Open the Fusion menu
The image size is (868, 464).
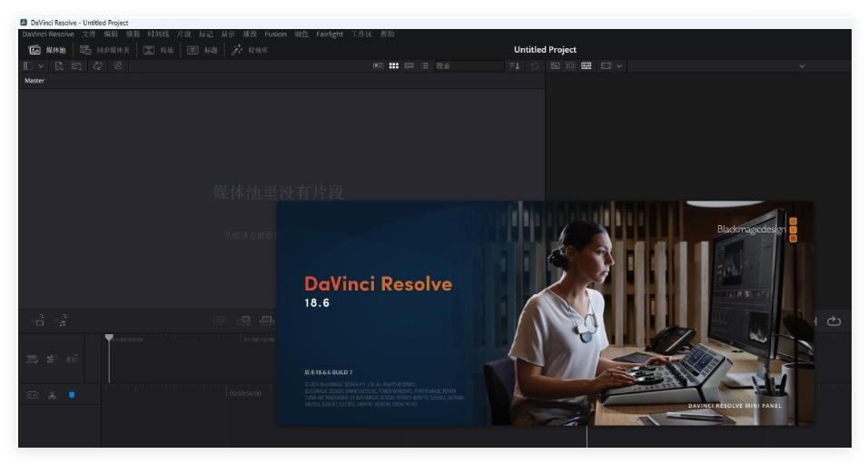[x=276, y=35]
